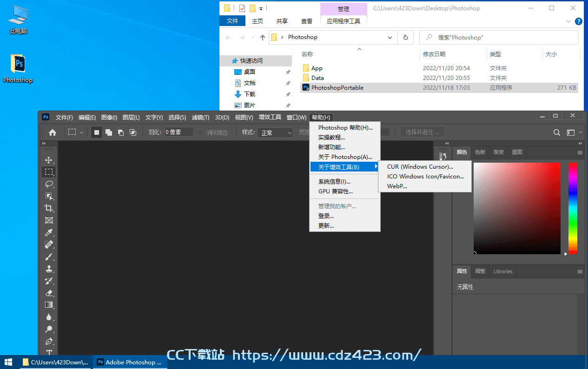Choose WebP... submenu entry

pos(425,186)
